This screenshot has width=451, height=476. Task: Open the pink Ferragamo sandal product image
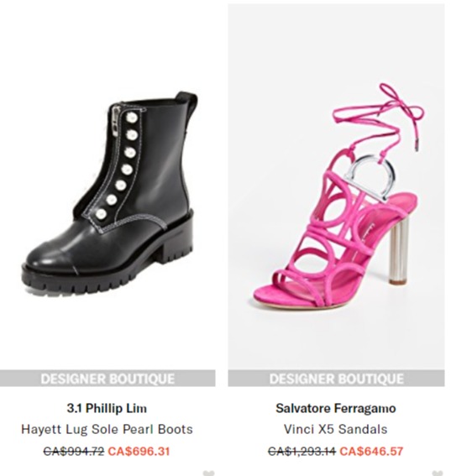336,186
